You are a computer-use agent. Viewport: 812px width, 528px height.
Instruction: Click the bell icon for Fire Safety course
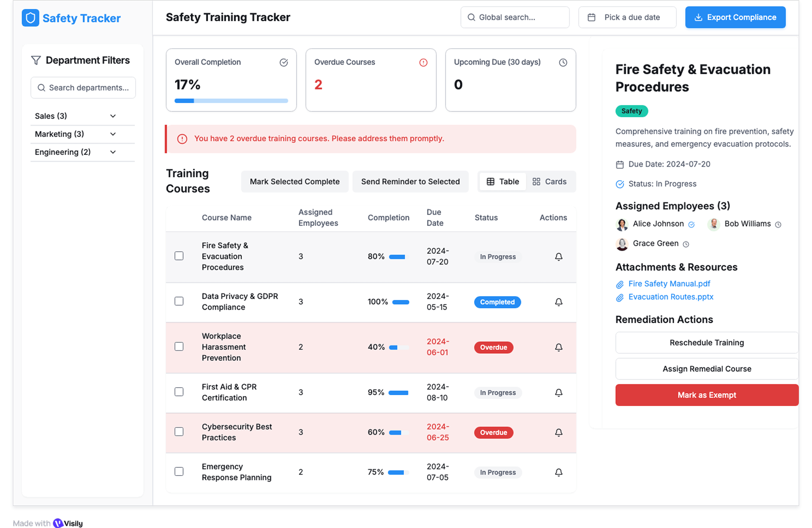(558, 257)
